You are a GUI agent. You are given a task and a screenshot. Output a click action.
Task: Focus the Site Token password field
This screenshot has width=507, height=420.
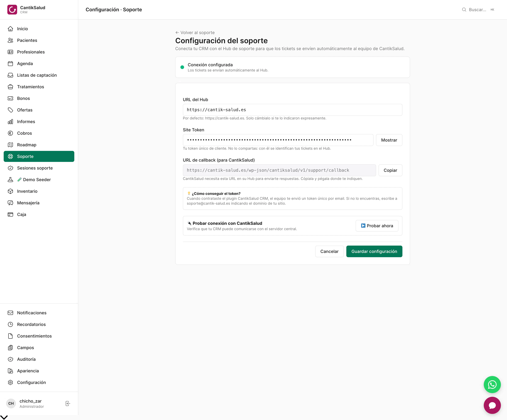pyautogui.click(x=278, y=140)
